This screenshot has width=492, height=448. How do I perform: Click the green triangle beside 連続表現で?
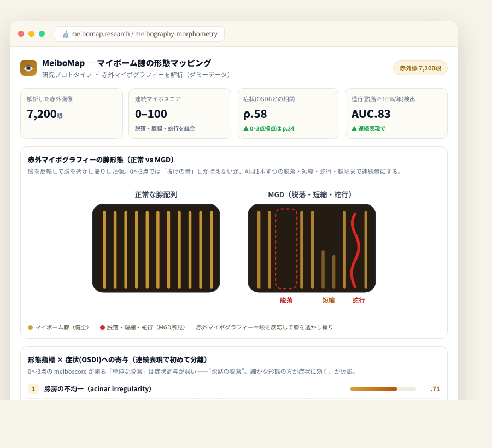[x=354, y=128]
